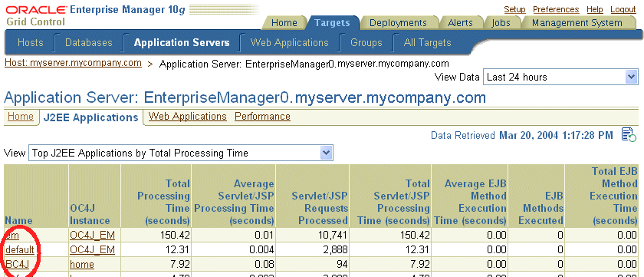Select the Databases subtab
This screenshot has width=644, height=277.
pos(89,42)
